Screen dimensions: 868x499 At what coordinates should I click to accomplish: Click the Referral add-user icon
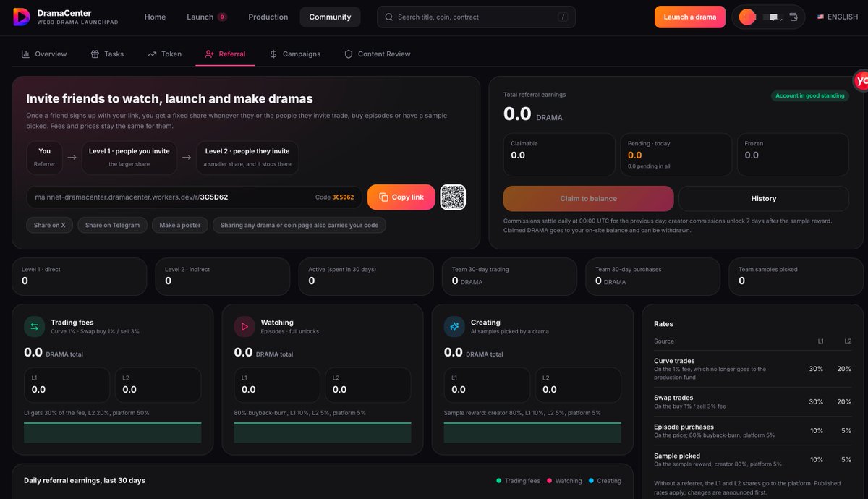(x=209, y=54)
